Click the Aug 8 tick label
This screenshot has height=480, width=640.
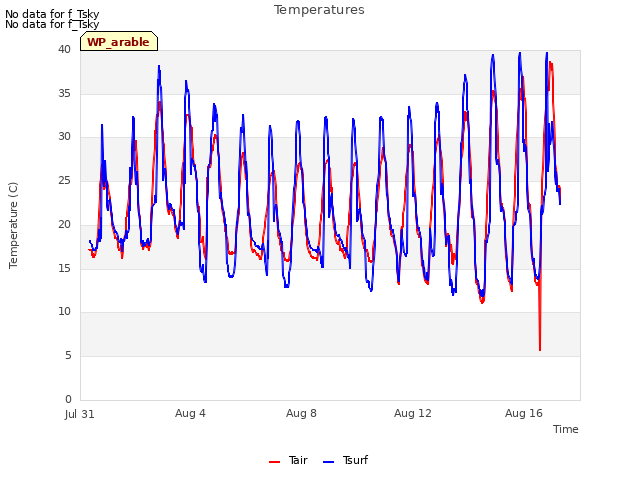point(301,413)
